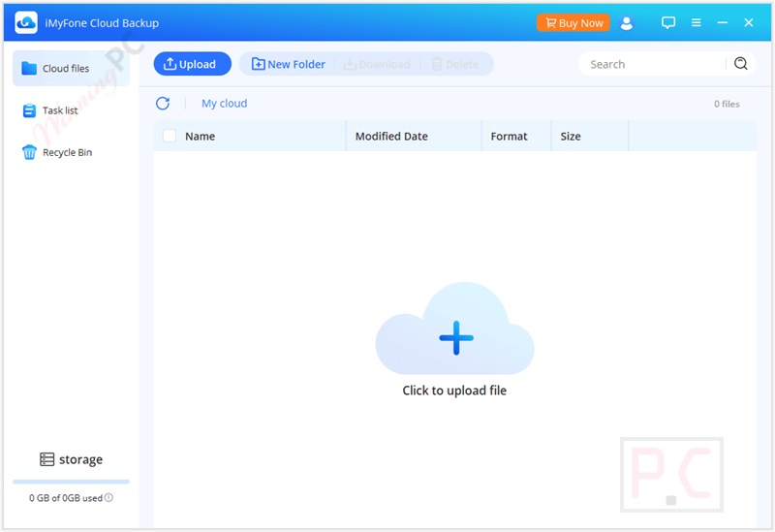
Task: Open the feedback chat bubble icon
Action: 668,22
